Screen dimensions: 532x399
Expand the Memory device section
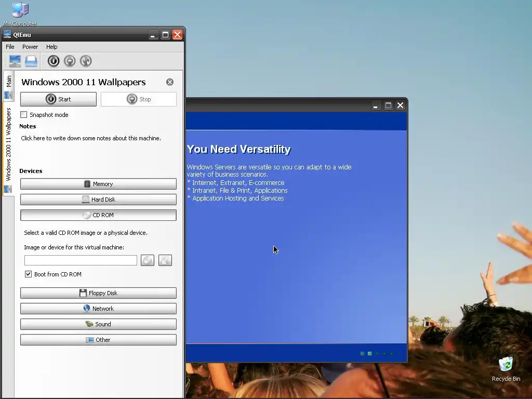pos(98,184)
